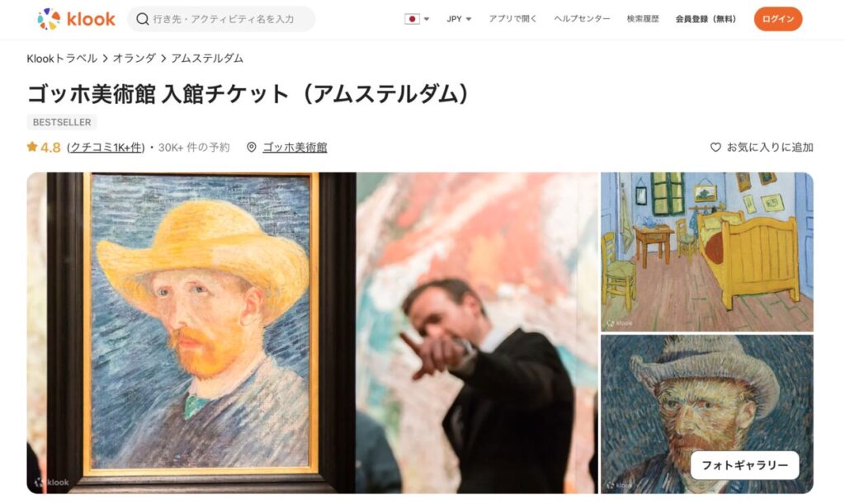Go to Klookトラベル breadcrumb
845x504 pixels.
pyautogui.click(x=62, y=58)
